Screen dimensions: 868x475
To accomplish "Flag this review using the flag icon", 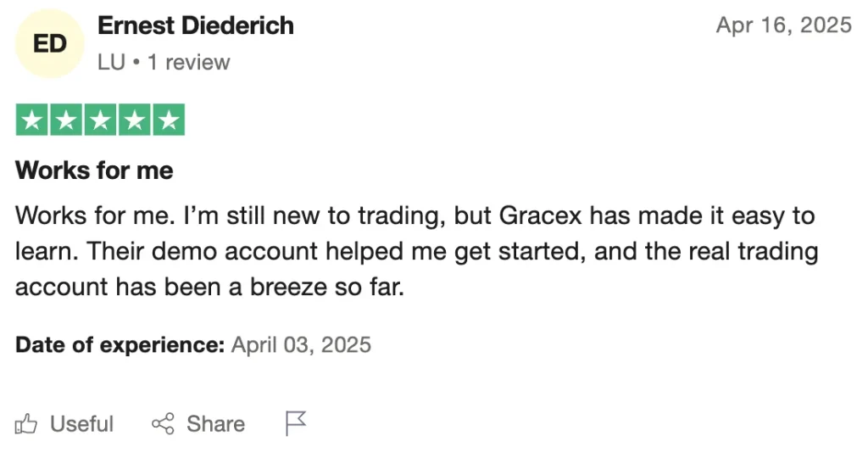I will pos(296,423).
